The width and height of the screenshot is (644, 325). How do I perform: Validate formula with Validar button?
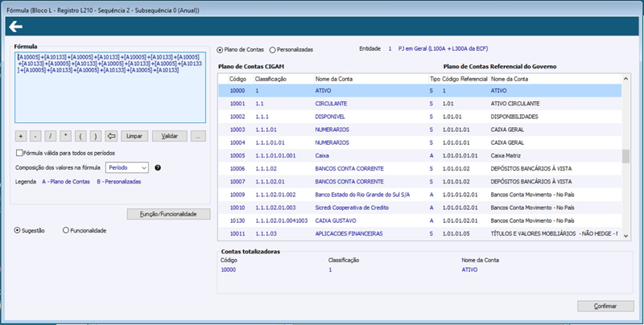(x=170, y=136)
